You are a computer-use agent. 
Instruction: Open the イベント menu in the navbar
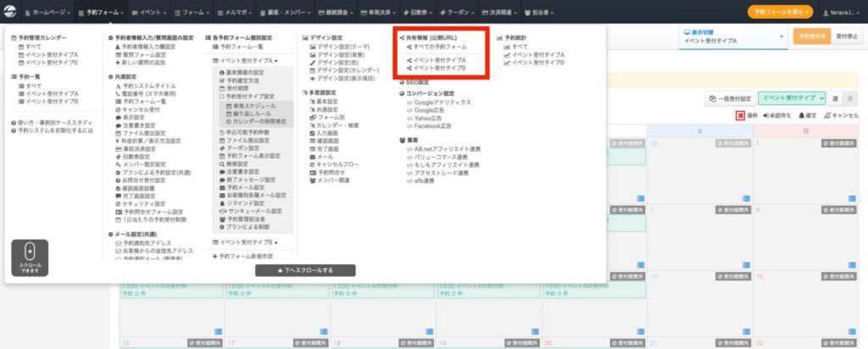153,13
